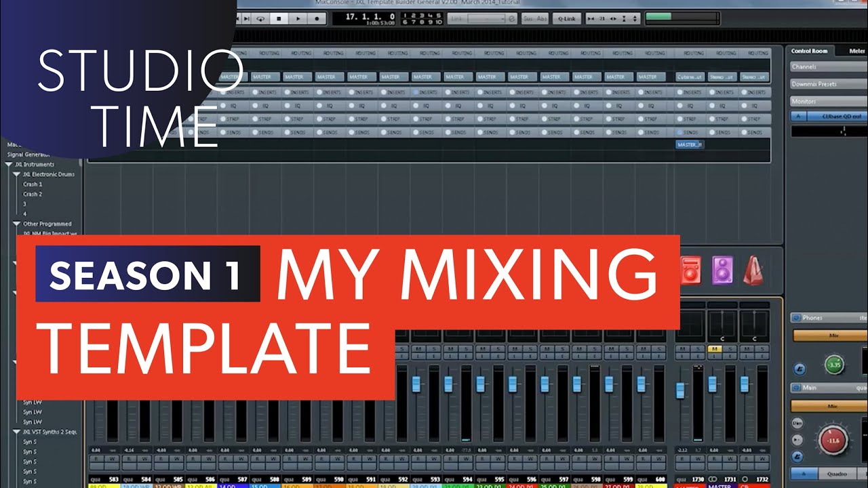Click the Q-Link button in toolbar

(x=566, y=18)
